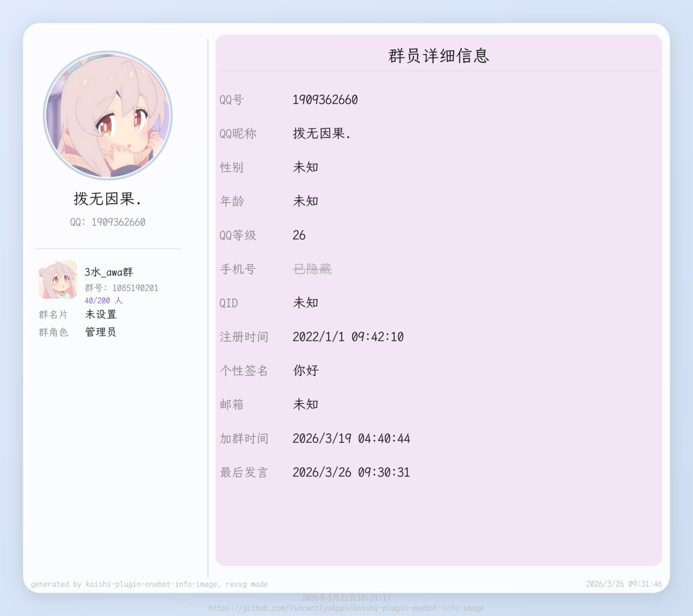Click the 管理员 group role value
693x616 pixels.
(x=101, y=332)
